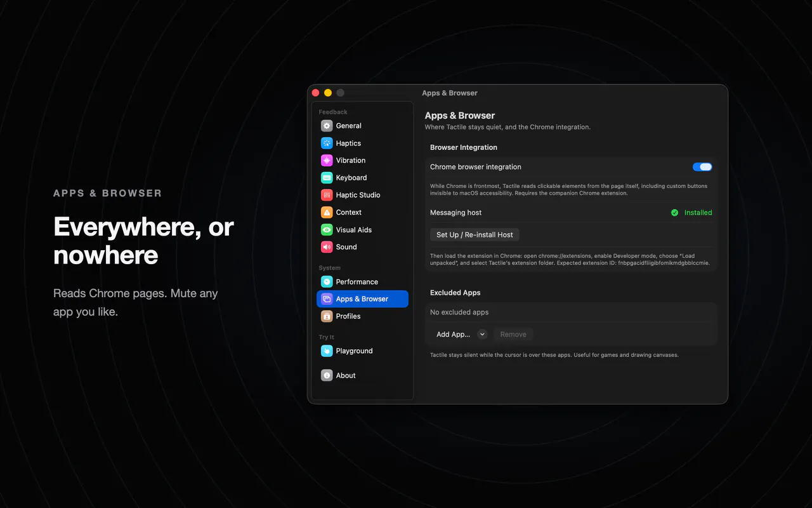812x508 pixels.
Task: Select the Keyboard label
Action: point(351,178)
